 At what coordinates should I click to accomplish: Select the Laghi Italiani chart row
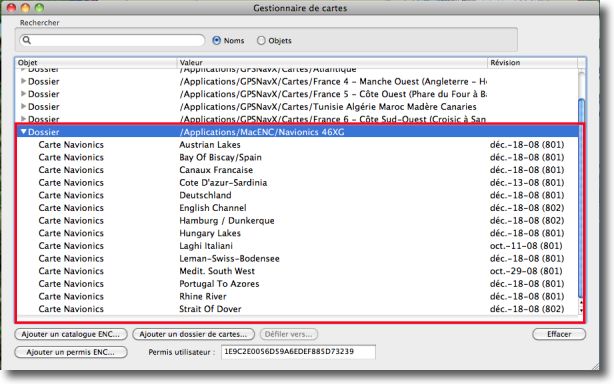[298, 246]
